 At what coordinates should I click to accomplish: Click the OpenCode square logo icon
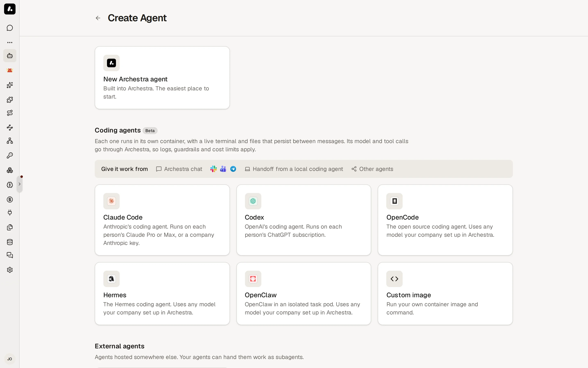point(395,201)
